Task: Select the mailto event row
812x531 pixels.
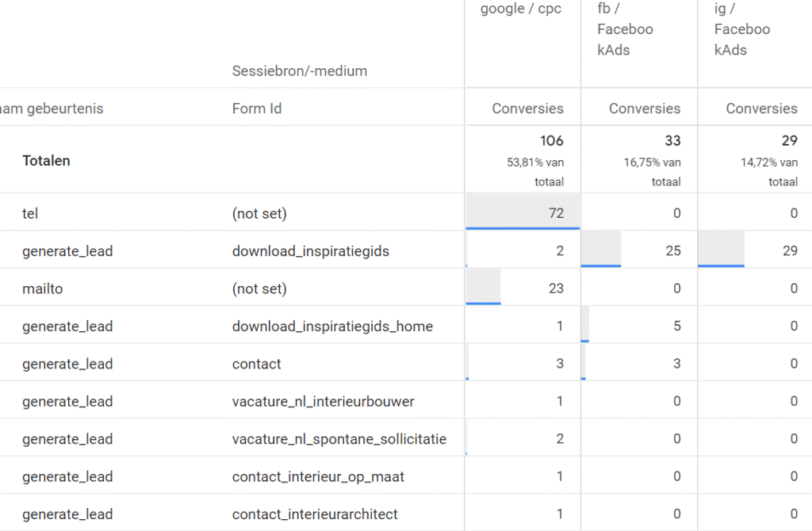Action: coord(43,288)
